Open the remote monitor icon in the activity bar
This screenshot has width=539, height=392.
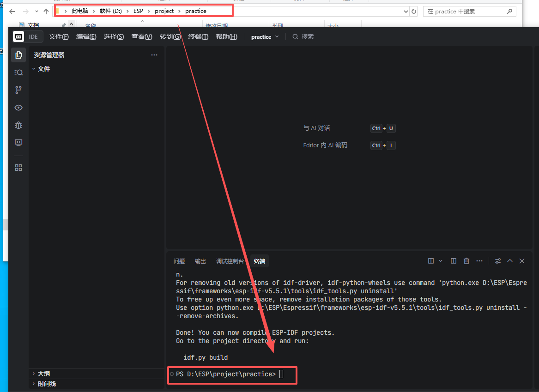18,143
